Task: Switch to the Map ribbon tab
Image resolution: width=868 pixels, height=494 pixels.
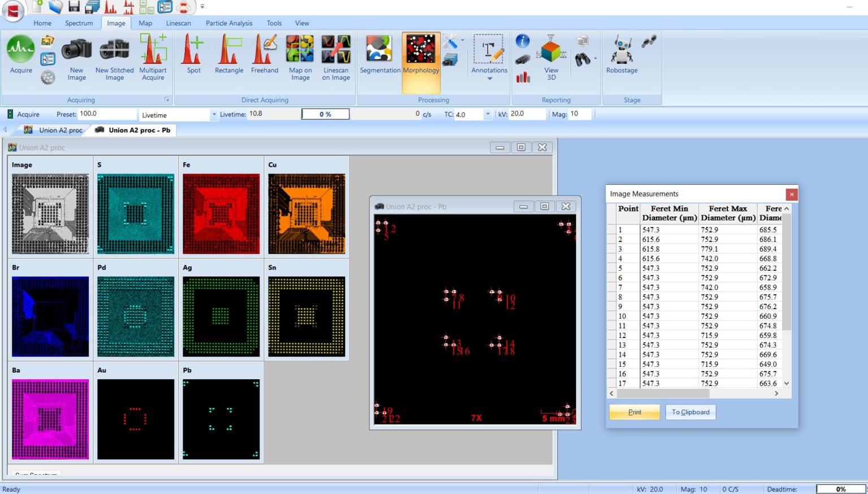Action: coord(145,23)
